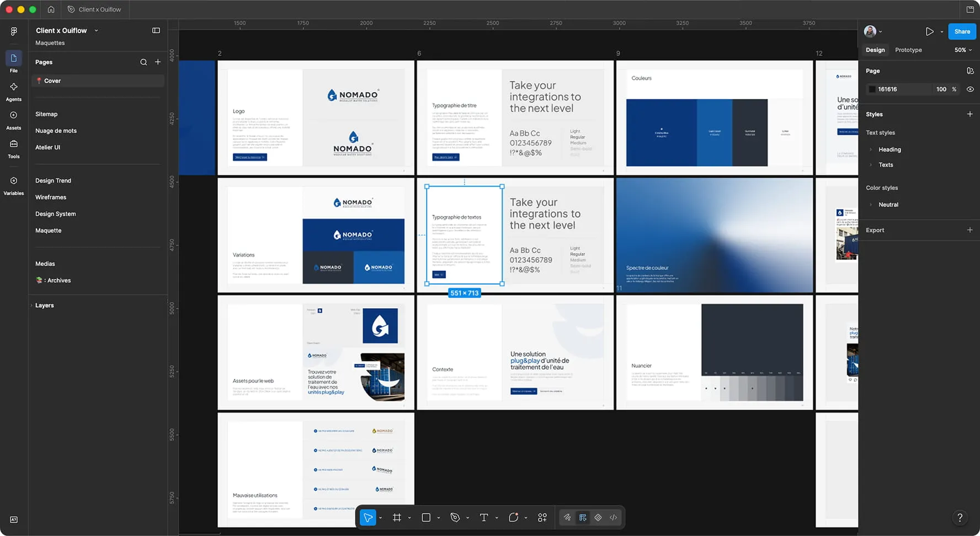Viewport: 980px width, 536px height.
Task: Collapse the left sidebar panel toggle
Action: point(156,31)
